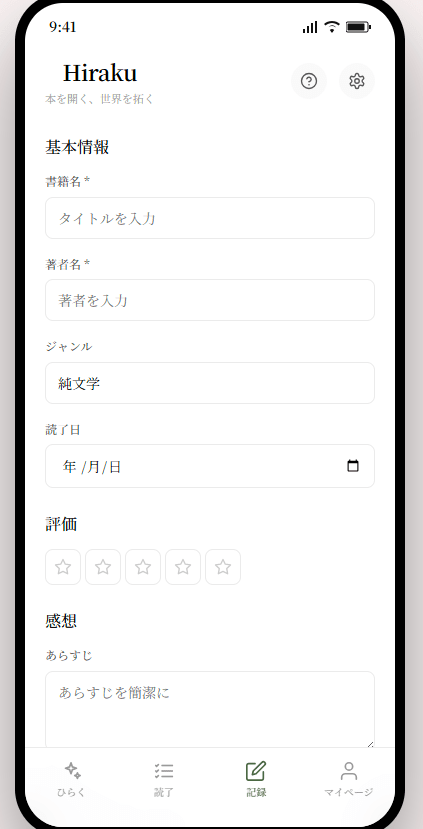The image size is (423, 829).
Task: Focus the 著者名 author input field
Action: click(x=210, y=300)
